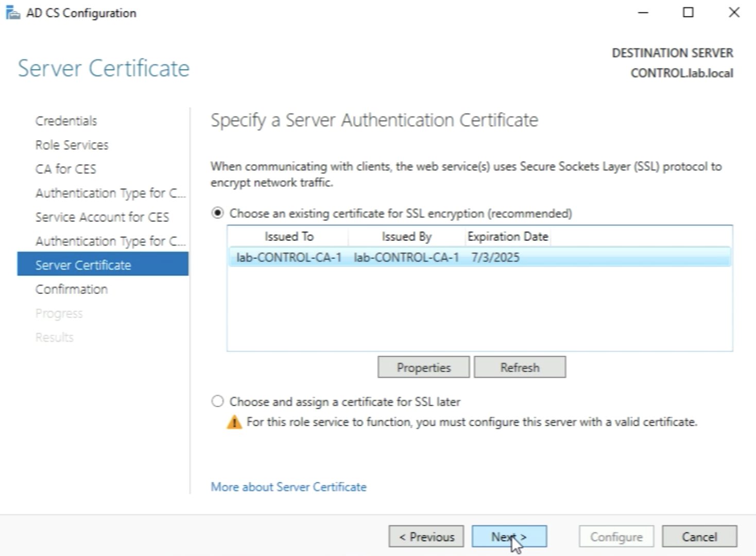Viewport: 756px width, 556px height.
Task: Select 'Choose and assign a certificate later' option
Action: pos(218,402)
